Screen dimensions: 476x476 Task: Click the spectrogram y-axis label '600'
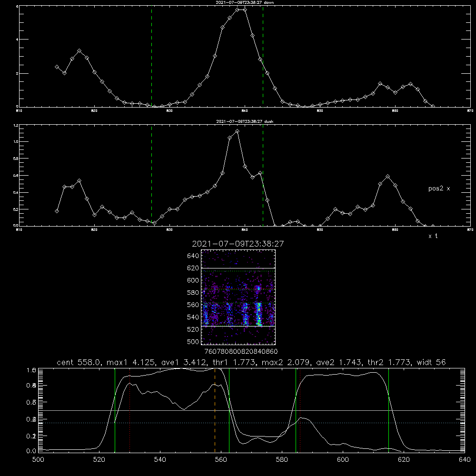click(x=193, y=280)
